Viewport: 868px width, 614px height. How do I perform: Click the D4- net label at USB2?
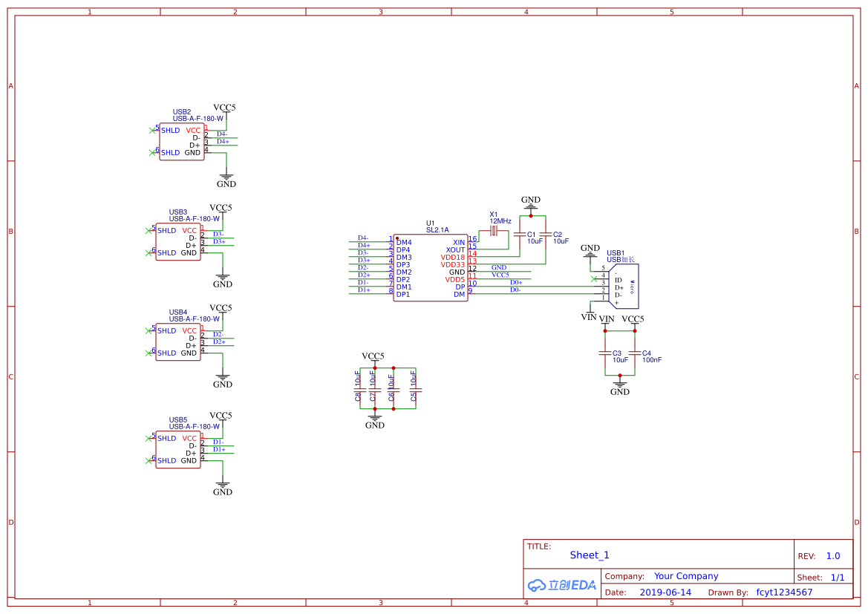pyautogui.click(x=222, y=134)
